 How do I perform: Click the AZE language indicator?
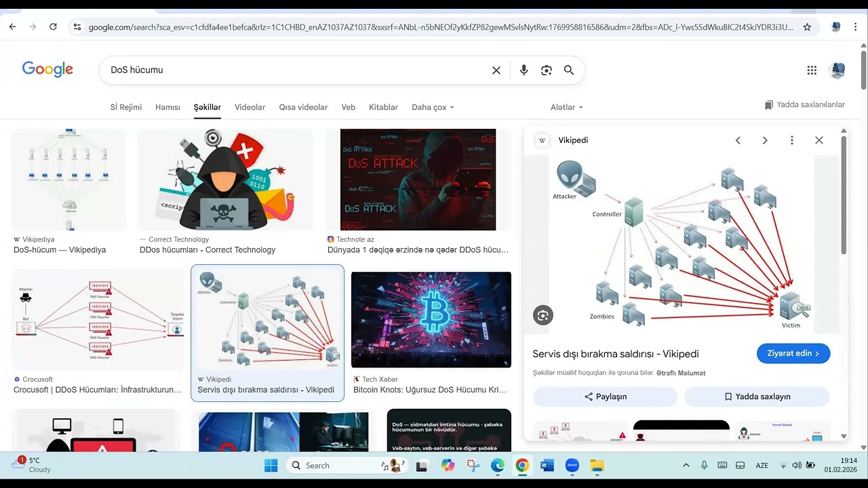[762, 466]
